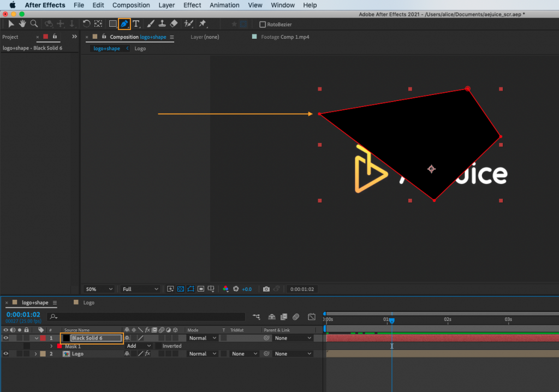Image resolution: width=559 pixels, height=392 pixels.
Task: Select the Horizontal Type tool
Action: [136, 23]
